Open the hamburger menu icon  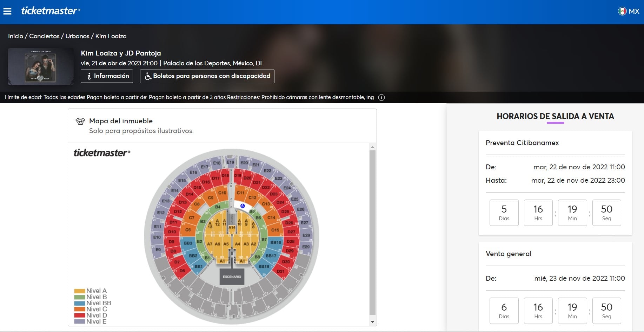7,11
